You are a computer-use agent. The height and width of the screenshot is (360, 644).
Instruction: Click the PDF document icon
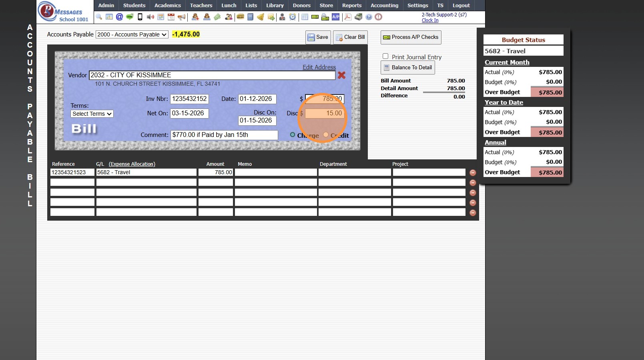coord(348,17)
